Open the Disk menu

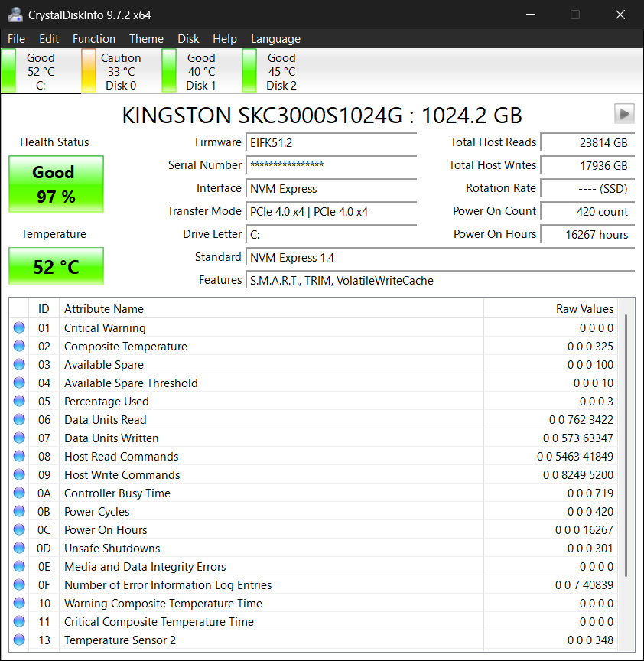tap(188, 39)
